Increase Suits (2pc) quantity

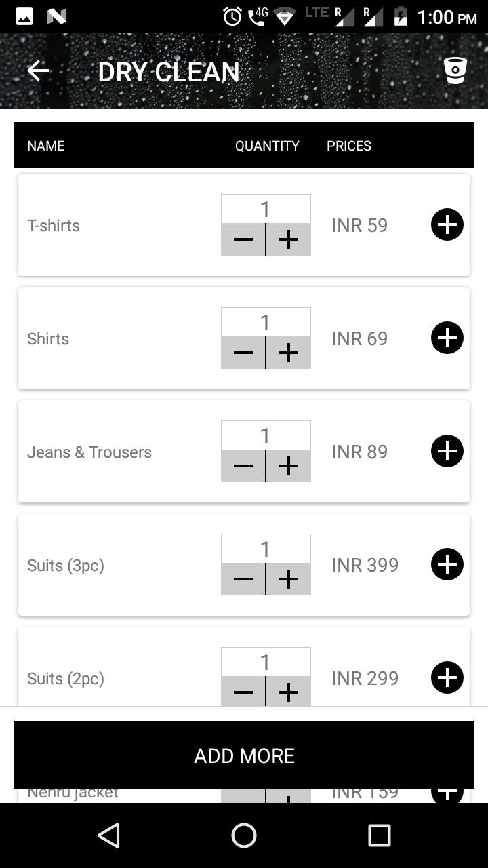[289, 692]
